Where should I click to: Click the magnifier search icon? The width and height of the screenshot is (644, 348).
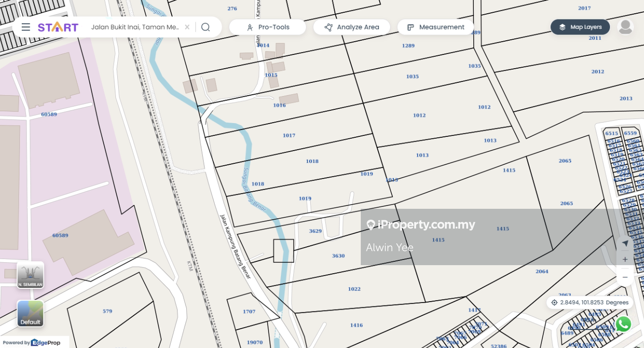[x=205, y=27]
